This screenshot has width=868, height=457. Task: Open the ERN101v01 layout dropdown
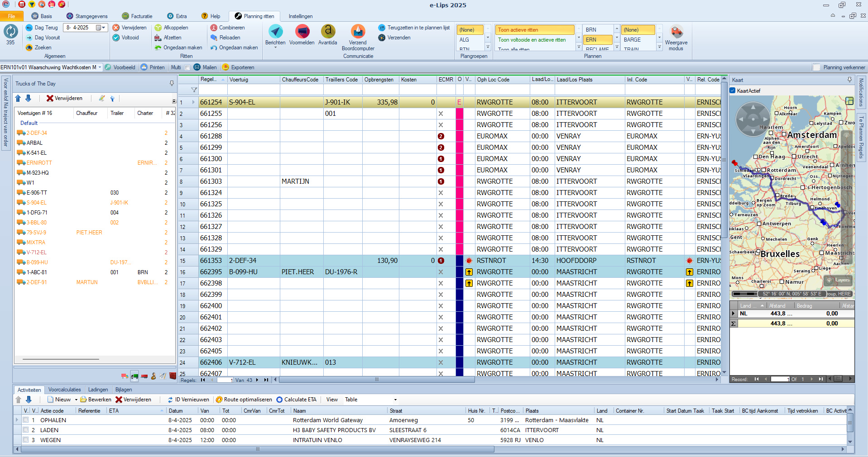[x=100, y=67]
